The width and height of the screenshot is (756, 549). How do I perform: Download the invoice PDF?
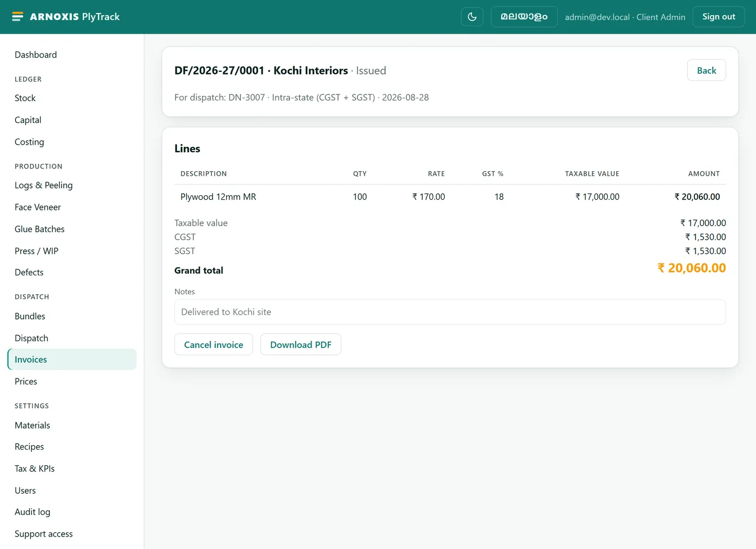click(x=301, y=344)
